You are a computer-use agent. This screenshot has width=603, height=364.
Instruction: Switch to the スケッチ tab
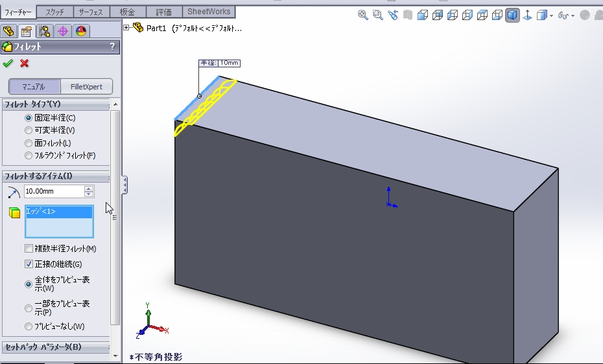pos(54,12)
